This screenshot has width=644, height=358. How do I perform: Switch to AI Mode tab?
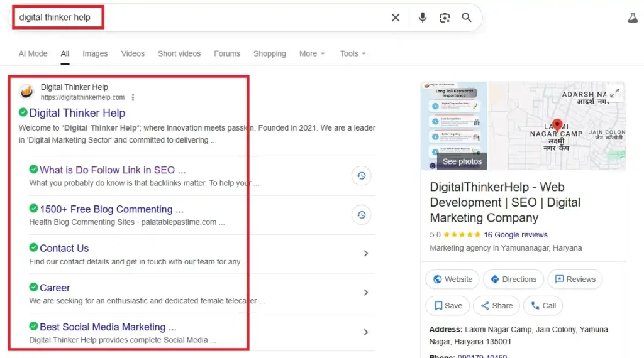(x=33, y=54)
